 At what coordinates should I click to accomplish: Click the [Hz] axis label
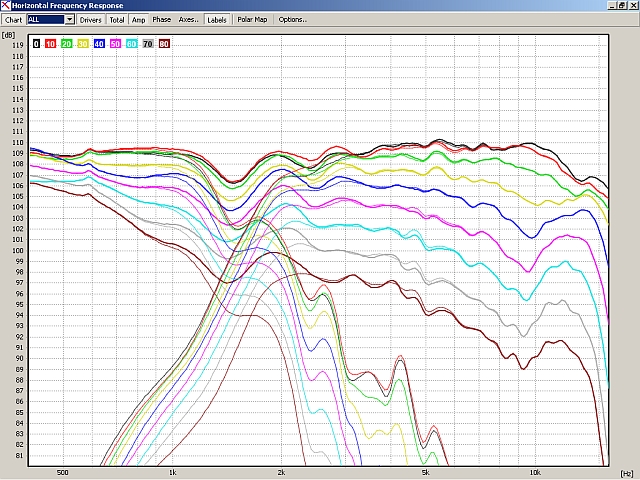coord(627,473)
